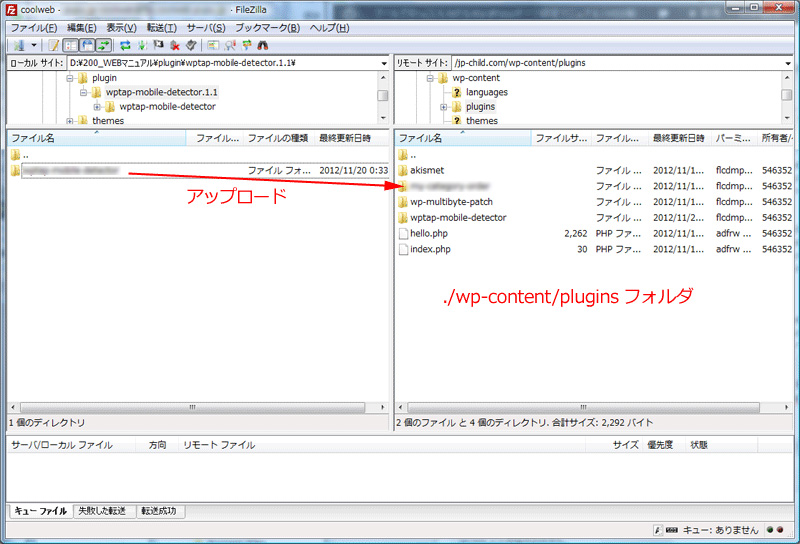This screenshot has width=800, height=544.
Task: Refresh the file and folder lists
Action: [125, 45]
